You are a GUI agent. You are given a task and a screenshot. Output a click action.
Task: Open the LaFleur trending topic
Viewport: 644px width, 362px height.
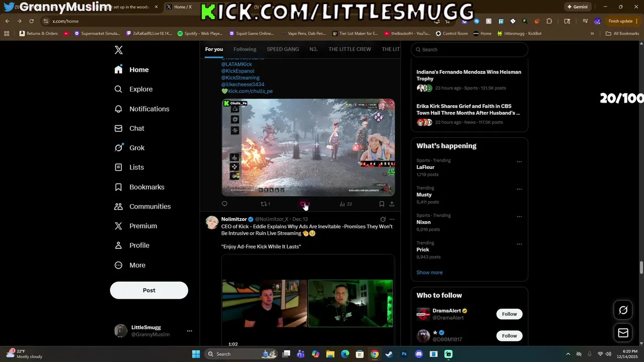coord(426,167)
